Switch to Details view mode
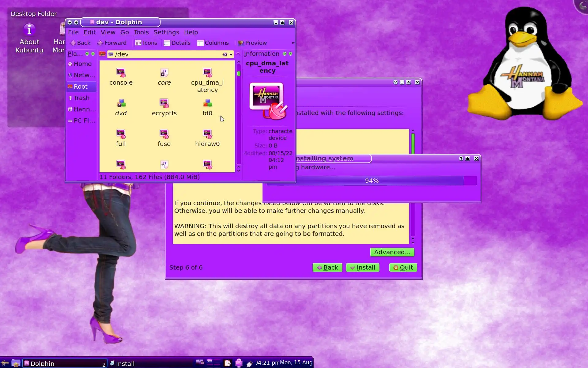The height and width of the screenshot is (368, 588). [x=177, y=43]
